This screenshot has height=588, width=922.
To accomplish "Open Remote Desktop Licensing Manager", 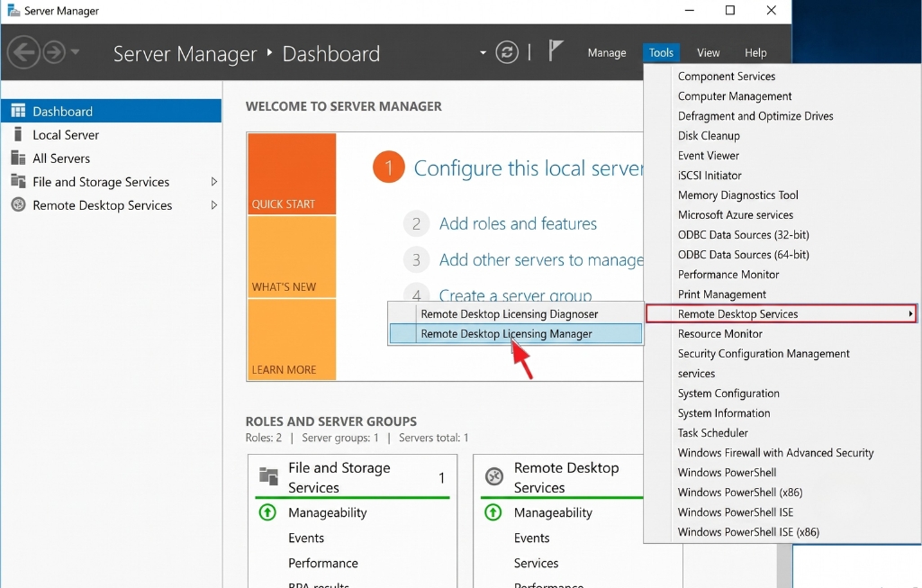I will point(516,333).
